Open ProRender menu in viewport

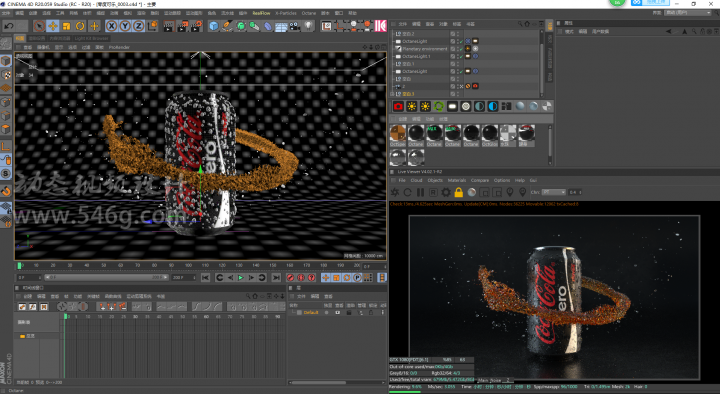tap(119, 47)
